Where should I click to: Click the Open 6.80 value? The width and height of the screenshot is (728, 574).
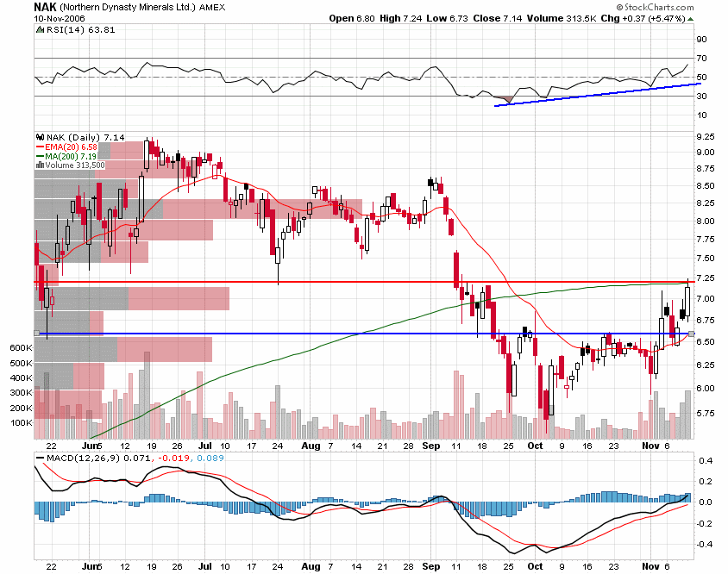click(351, 19)
